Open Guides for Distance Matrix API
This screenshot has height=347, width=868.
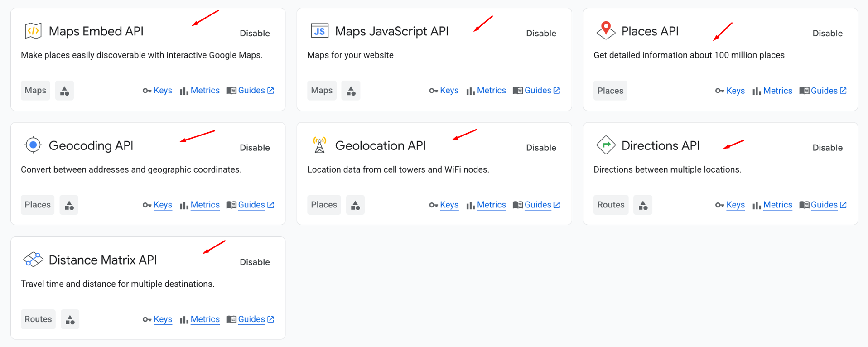(251, 319)
